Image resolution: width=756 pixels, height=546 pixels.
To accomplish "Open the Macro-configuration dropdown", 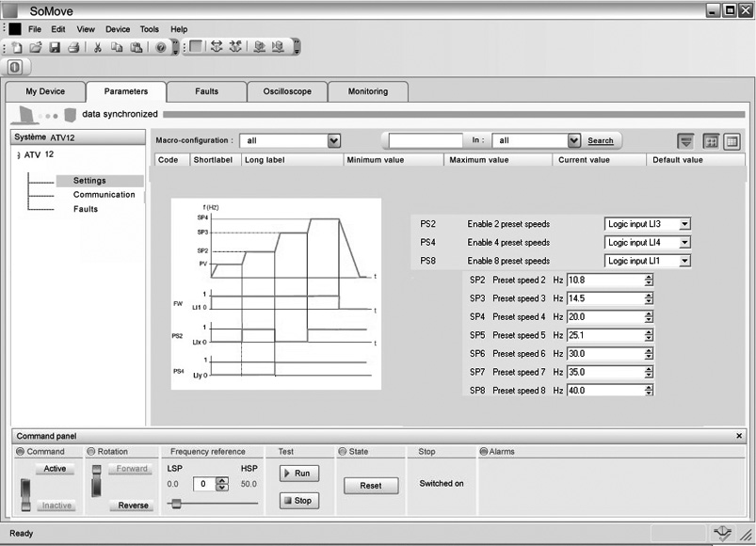I will (334, 140).
